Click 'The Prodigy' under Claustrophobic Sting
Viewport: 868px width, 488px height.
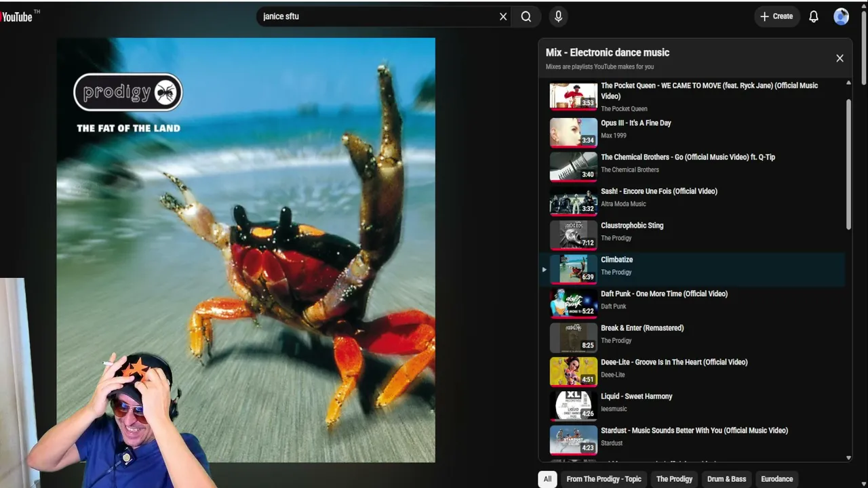click(616, 239)
